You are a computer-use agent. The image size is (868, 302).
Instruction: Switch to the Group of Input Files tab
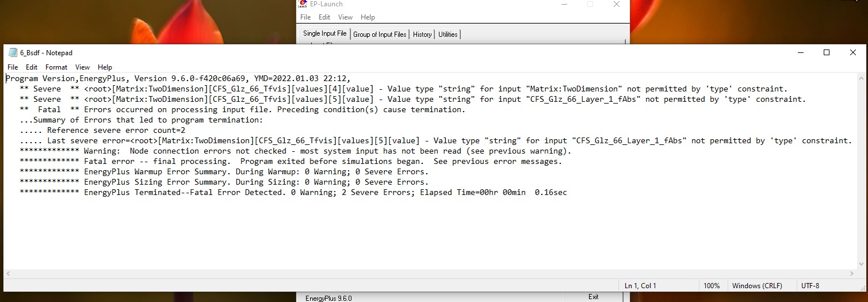click(x=380, y=35)
